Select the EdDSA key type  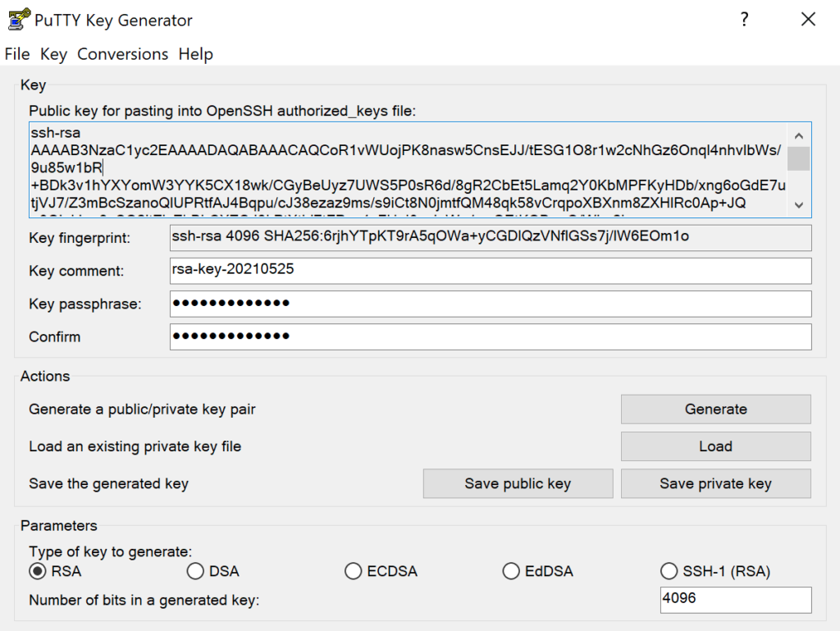511,571
